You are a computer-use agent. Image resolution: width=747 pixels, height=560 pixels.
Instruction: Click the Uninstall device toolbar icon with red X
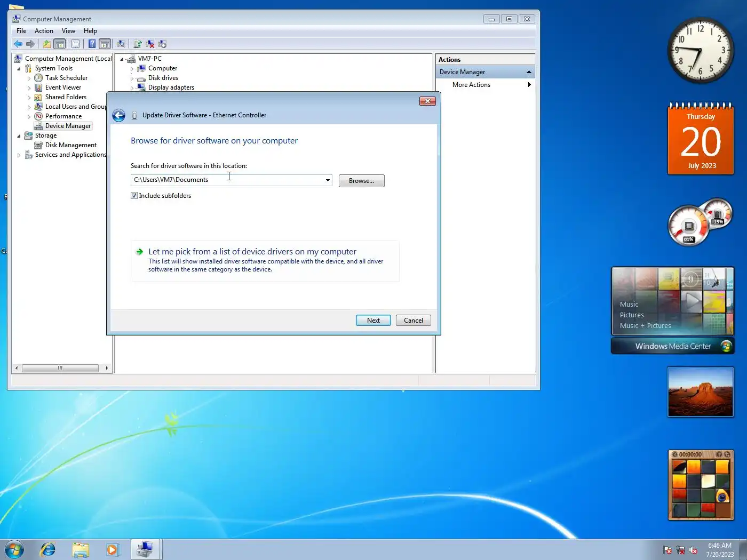(x=150, y=44)
